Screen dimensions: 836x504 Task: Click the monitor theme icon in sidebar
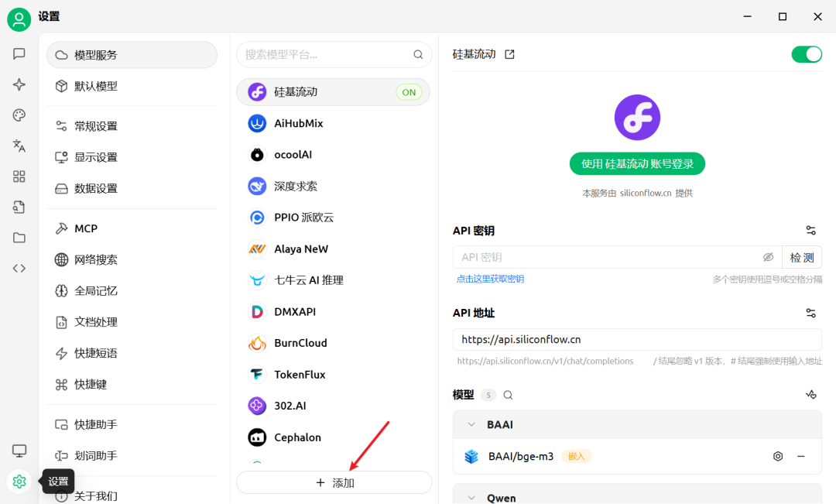(19, 451)
